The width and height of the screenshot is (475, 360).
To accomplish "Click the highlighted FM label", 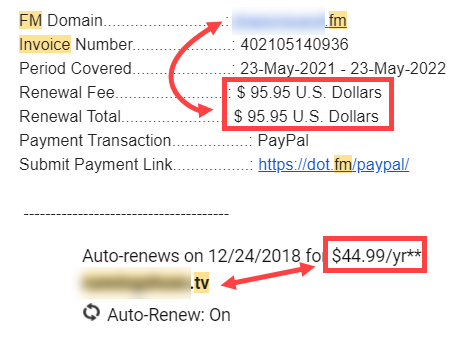I will click(30, 20).
